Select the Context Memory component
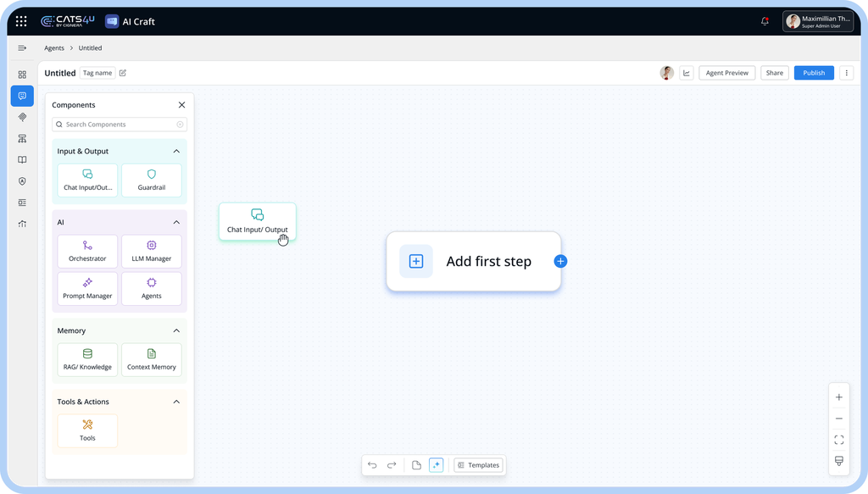 (x=152, y=359)
